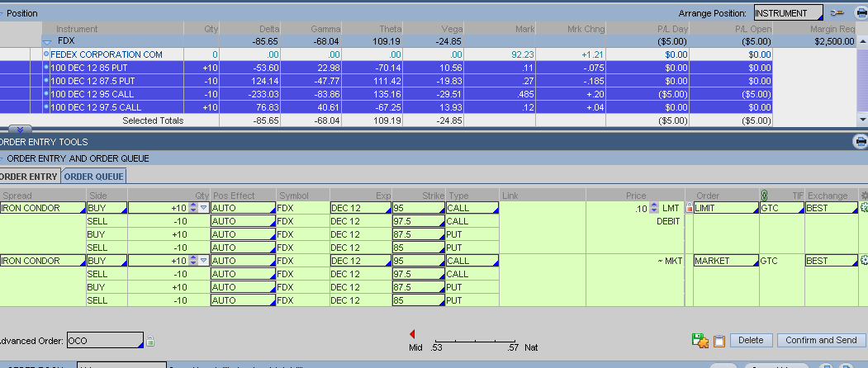
Task: Click the red price lock icon on LIMIT order
Action: [x=690, y=208]
